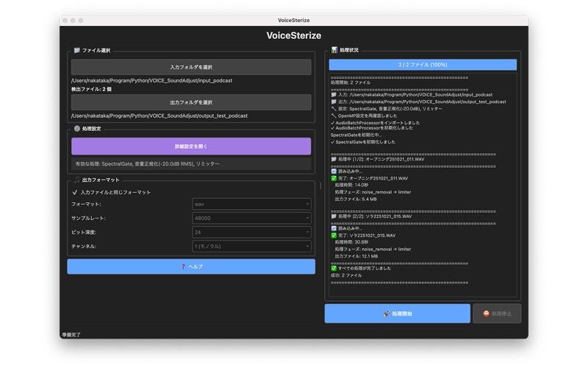Click log line SpectralGateを初期化中...
The height and width of the screenshot is (368, 588).
click(356, 135)
